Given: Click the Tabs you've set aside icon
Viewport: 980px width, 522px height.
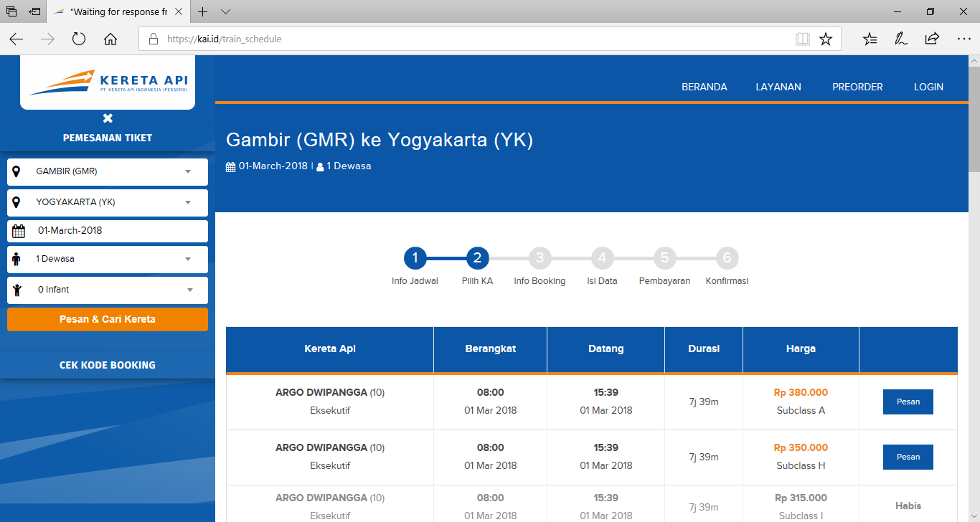Looking at the screenshot, I should [11, 11].
